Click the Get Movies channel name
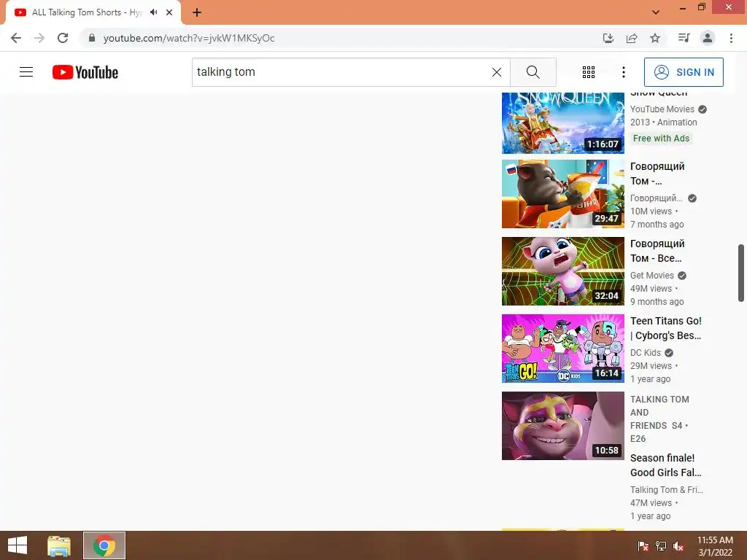747x560 pixels. tap(651, 275)
